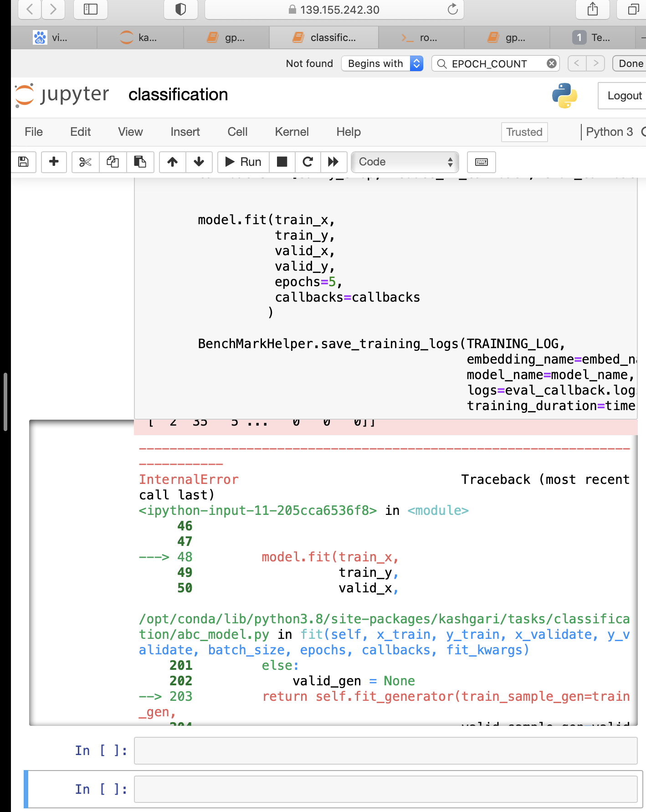The height and width of the screenshot is (812, 646).
Task: Open the File menu
Action: (34, 132)
